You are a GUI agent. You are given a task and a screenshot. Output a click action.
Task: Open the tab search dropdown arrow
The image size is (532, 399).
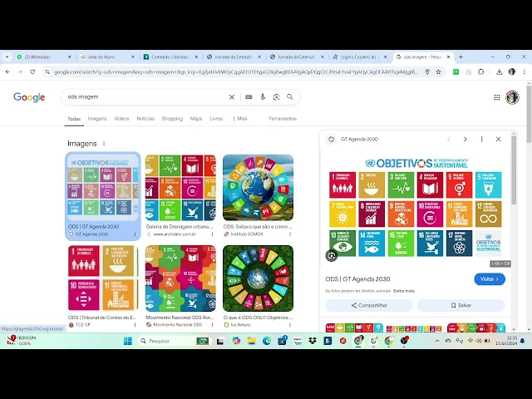pos(7,57)
